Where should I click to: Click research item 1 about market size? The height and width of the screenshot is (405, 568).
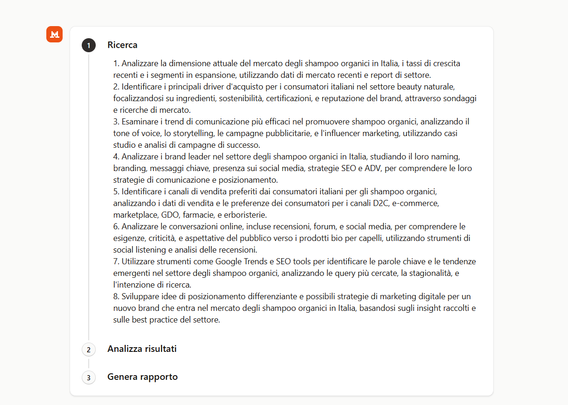[x=287, y=69]
